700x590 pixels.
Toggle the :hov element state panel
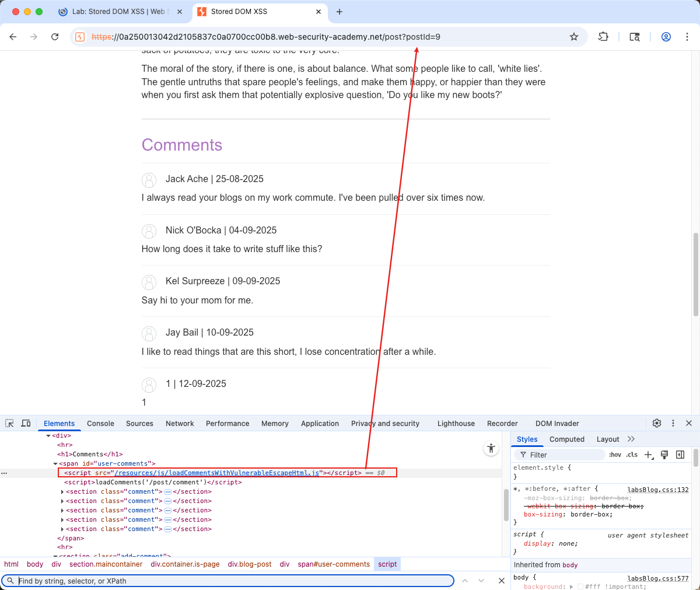pos(615,455)
